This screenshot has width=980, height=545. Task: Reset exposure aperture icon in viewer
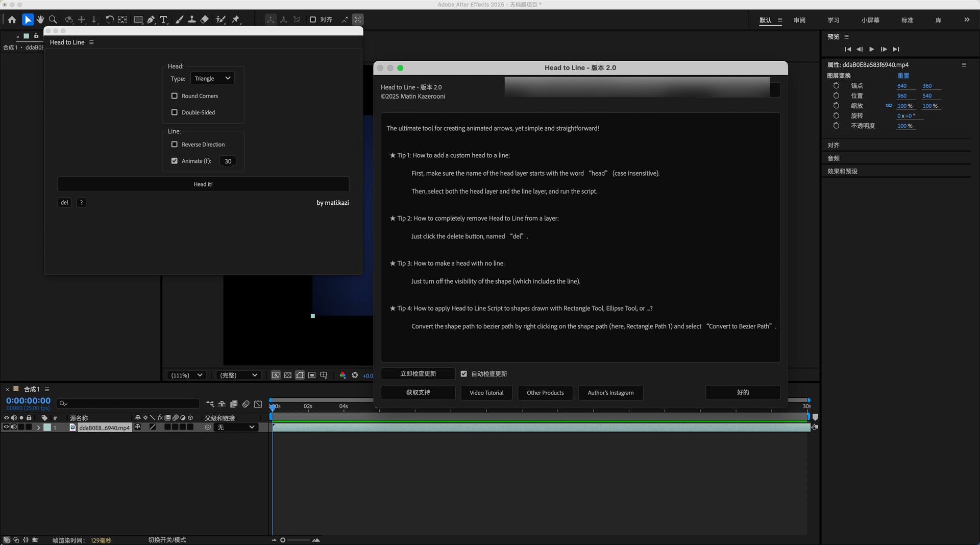pos(355,375)
